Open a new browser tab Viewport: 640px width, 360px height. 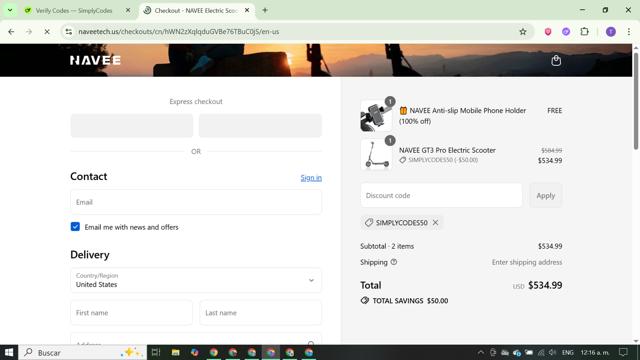click(x=265, y=10)
